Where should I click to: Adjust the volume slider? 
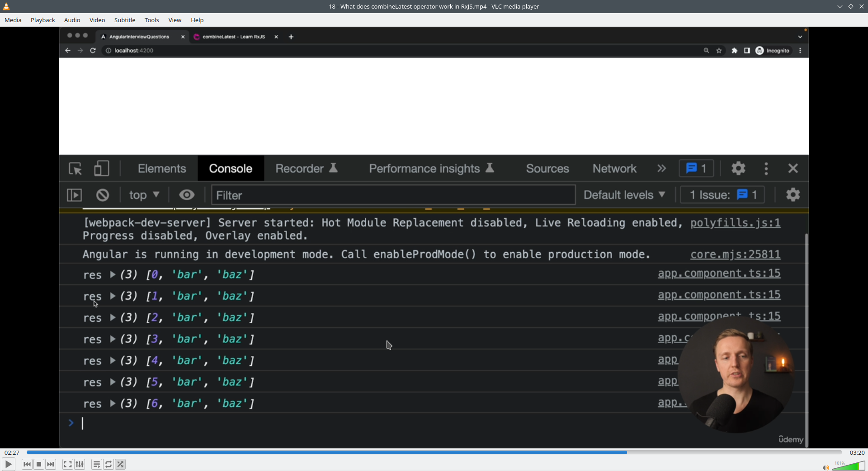[x=849, y=466]
